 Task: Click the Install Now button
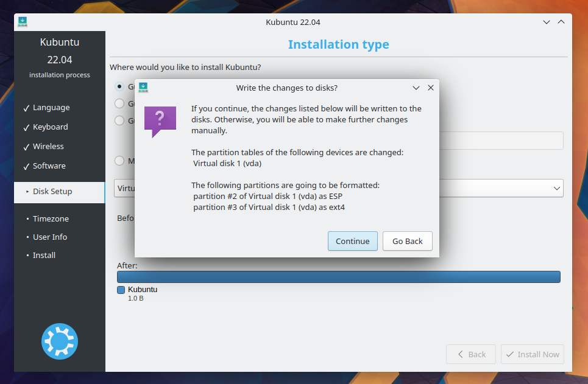532,354
